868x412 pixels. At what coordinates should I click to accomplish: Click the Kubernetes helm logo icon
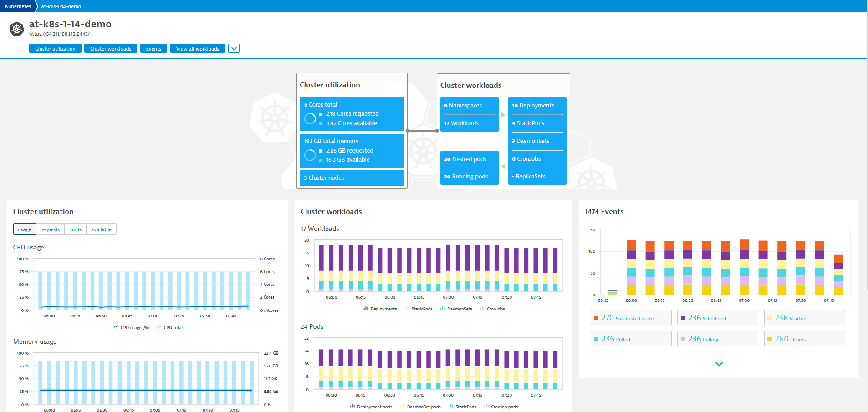[17, 29]
